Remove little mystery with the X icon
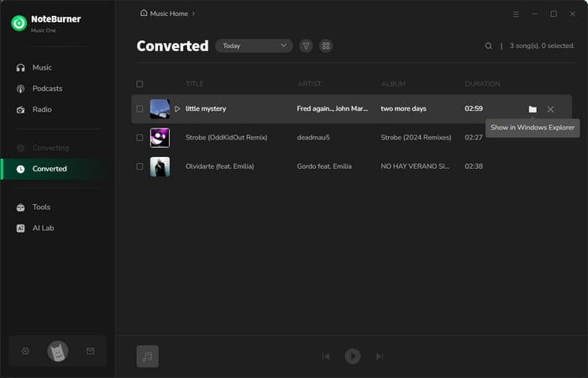This screenshot has width=588, height=378. pyautogui.click(x=550, y=109)
